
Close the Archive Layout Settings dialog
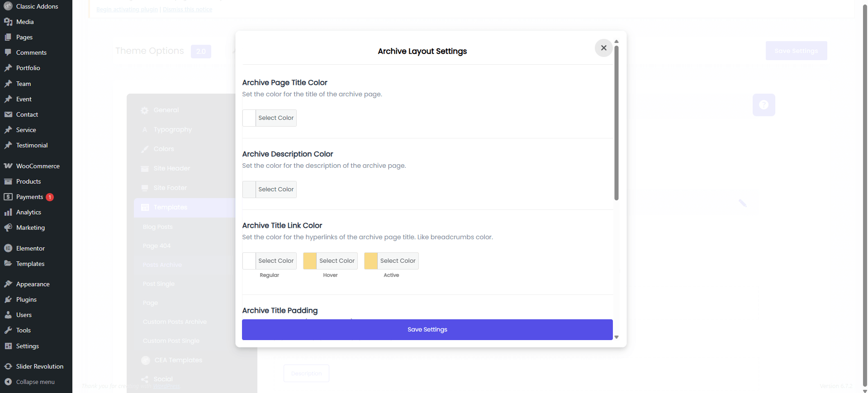coord(603,48)
